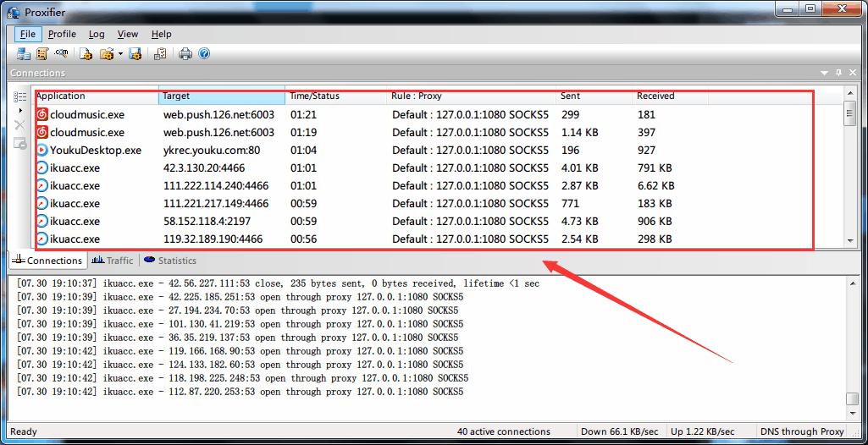Click ikuacc.exe icon for 42.3.130.20:4466
Screen dimensions: 868x445
42,168
